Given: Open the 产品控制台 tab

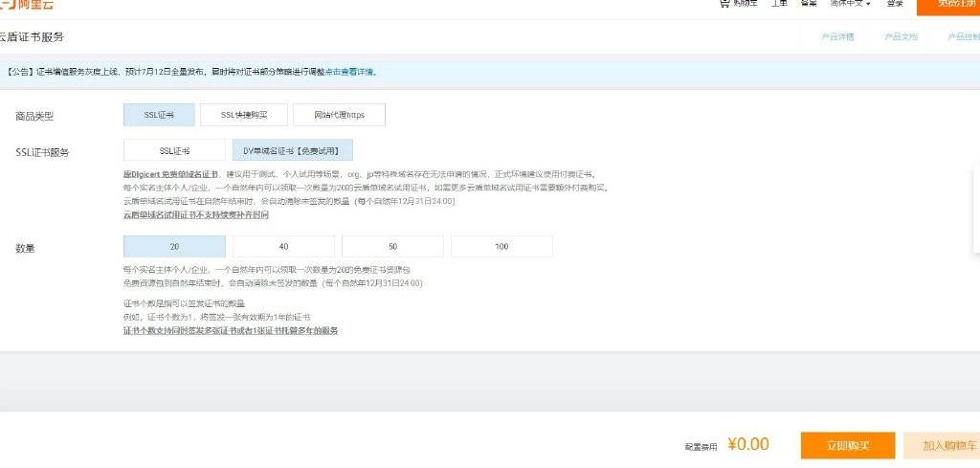Looking at the screenshot, I should 964,37.
